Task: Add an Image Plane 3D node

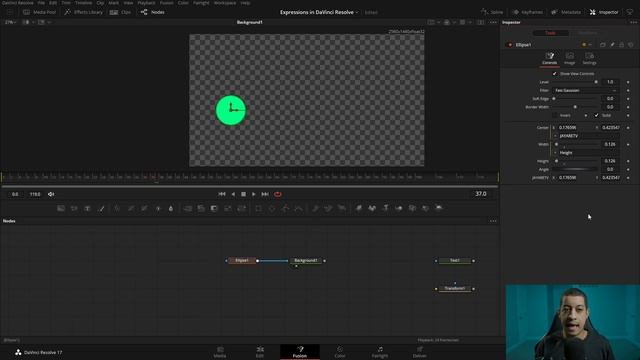Action: point(359,209)
